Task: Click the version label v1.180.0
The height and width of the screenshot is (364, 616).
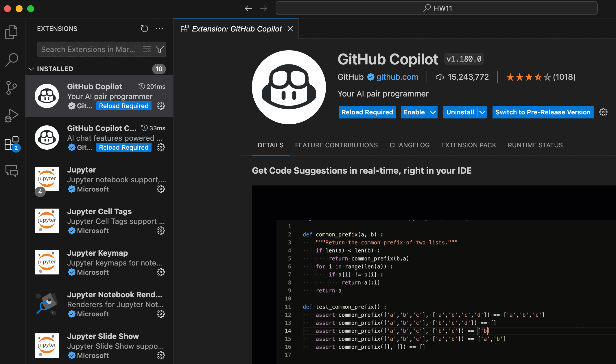Action: 464,59
